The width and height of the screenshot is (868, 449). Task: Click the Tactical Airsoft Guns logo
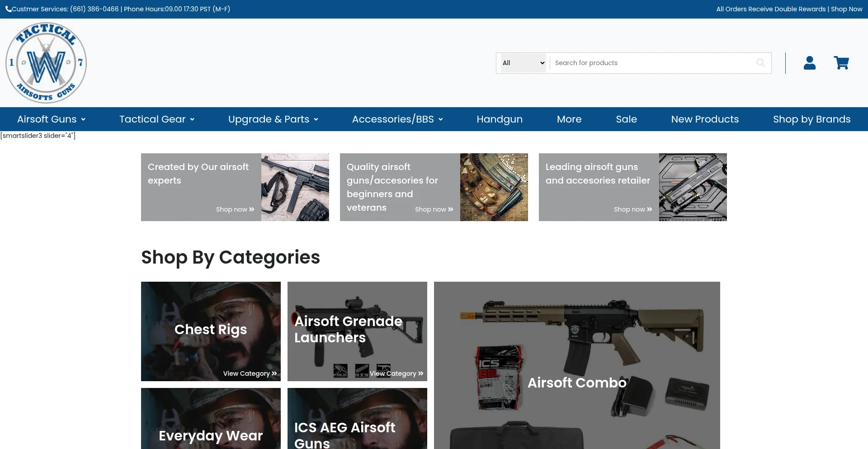point(46,63)
